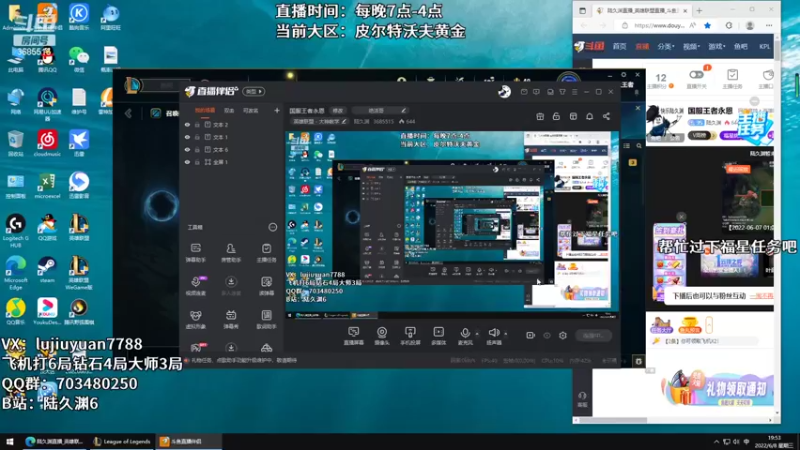Click the 修改 button beside room title
The image size is (800, 450).
338,110
